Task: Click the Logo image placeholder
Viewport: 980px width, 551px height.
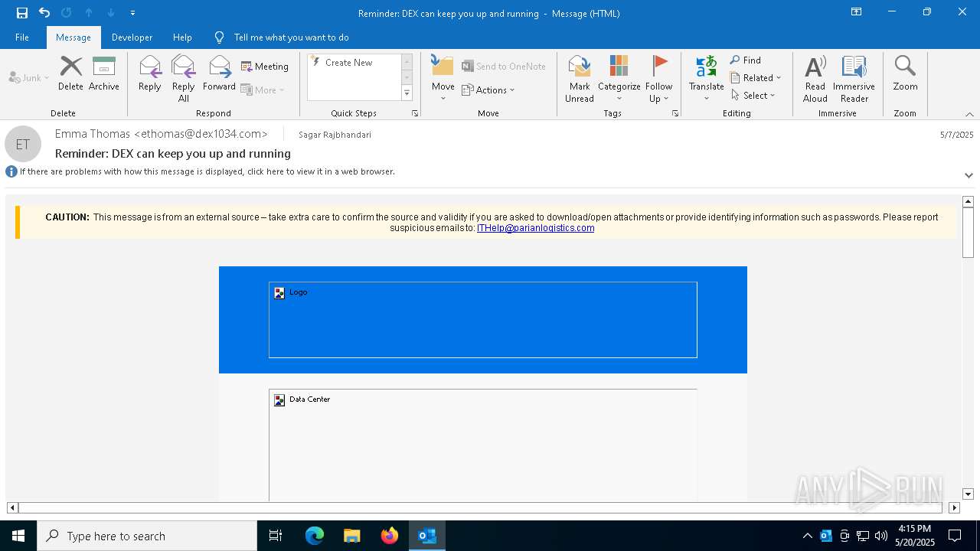Action: [x=483, y=320]
